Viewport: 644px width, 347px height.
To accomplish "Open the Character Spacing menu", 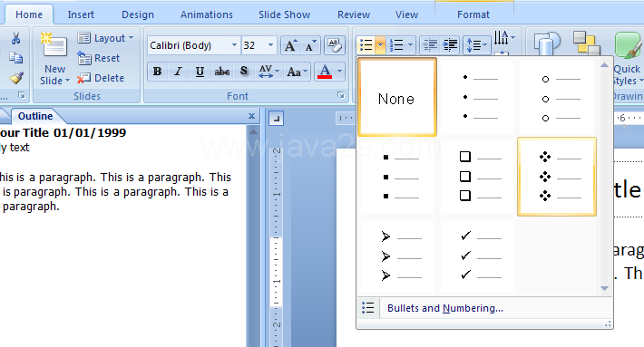I will (x=268, y=72).
